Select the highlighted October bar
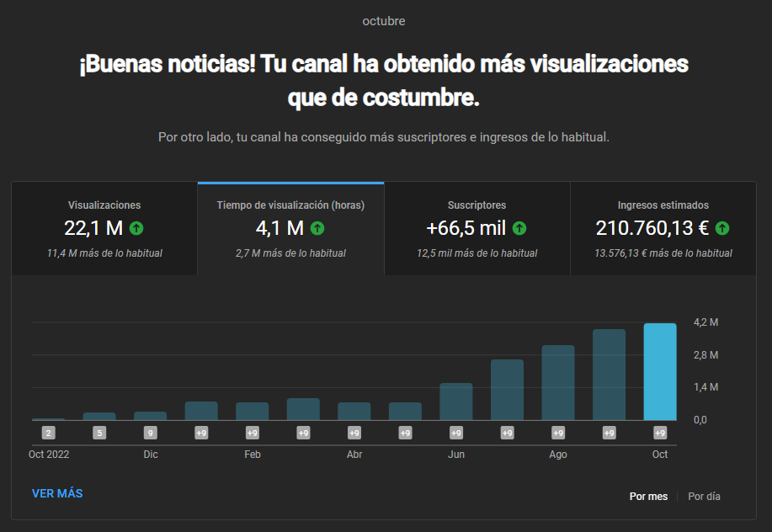This screenshot has height=532, width=772. click(x=660, y=372)
